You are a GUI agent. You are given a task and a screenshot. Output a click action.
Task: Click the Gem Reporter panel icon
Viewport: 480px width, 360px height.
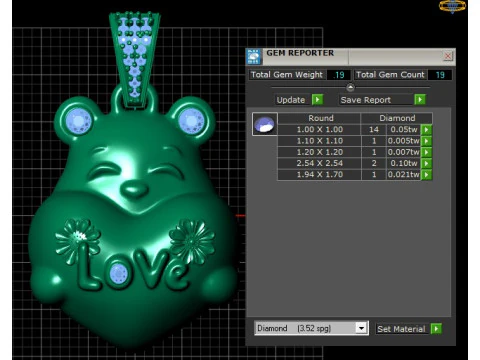(x=254, y=57)
